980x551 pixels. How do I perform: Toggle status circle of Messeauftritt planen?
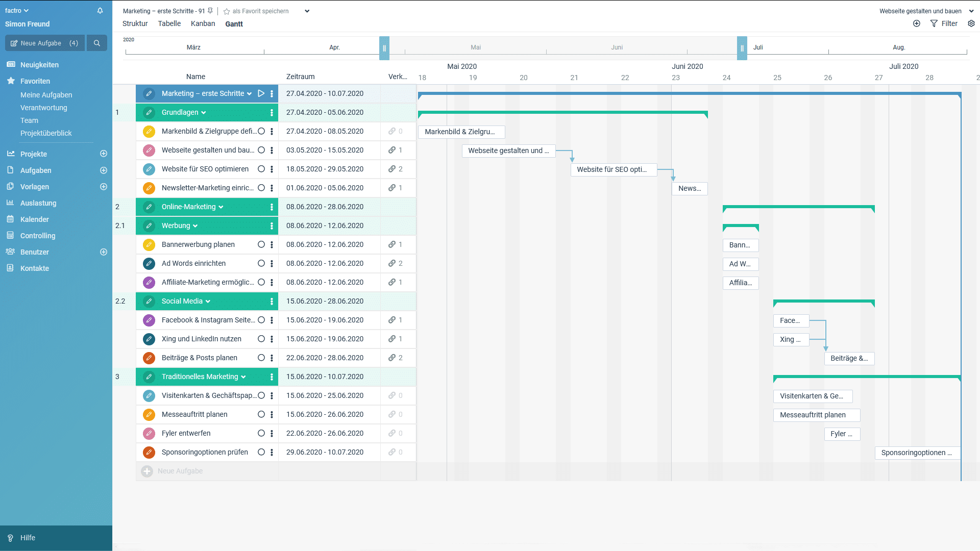coord(261,414)
